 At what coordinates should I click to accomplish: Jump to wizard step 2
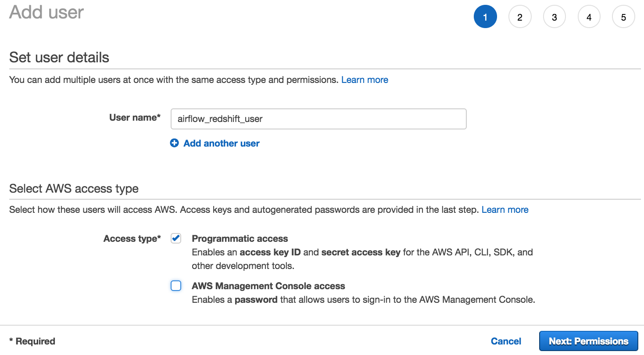click(x=520, y=16)
